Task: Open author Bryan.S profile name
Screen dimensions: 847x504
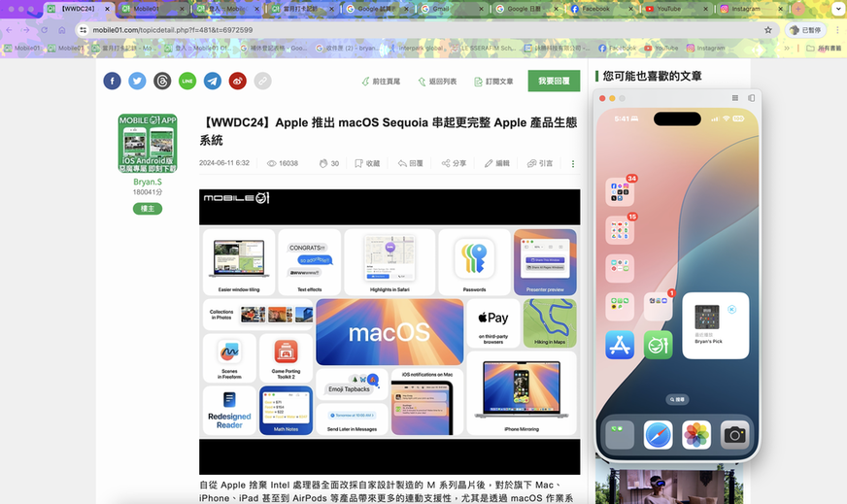Action: 148,182
